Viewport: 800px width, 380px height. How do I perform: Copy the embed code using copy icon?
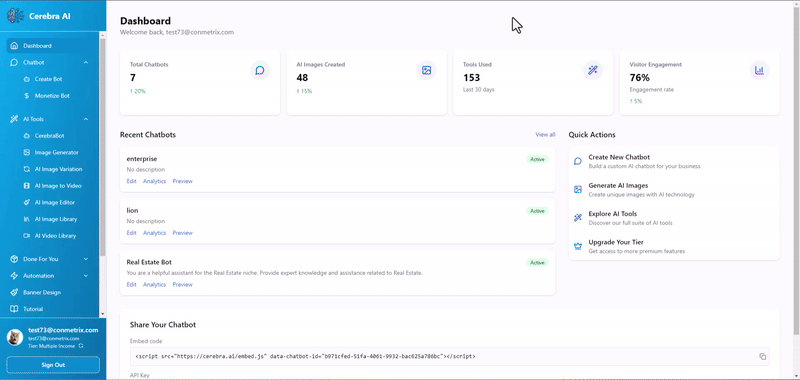point(763,357)
